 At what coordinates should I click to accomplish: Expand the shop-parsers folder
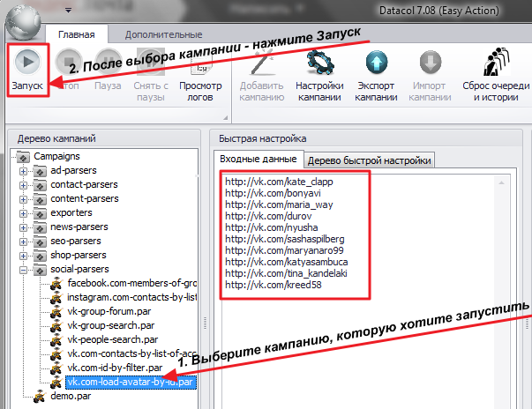click(23, 256)
